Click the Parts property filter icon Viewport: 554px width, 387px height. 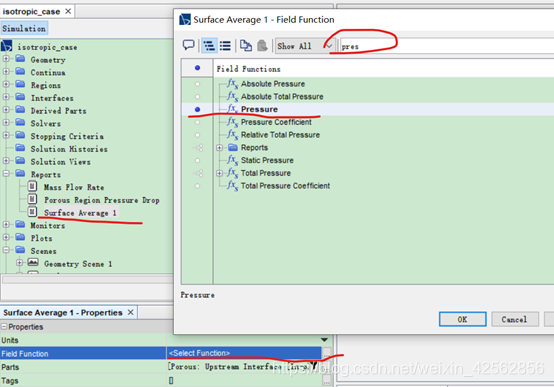(x=314, y=367)
